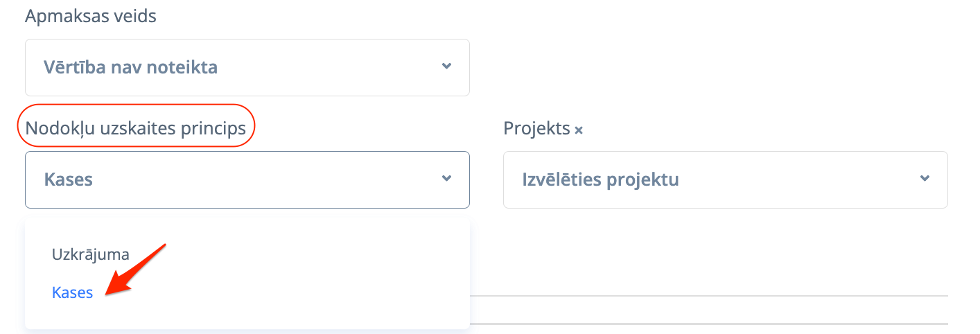The image size is (980, 334).
Task: Click the "Projekts" label text
Action: (x=536, y=128)
